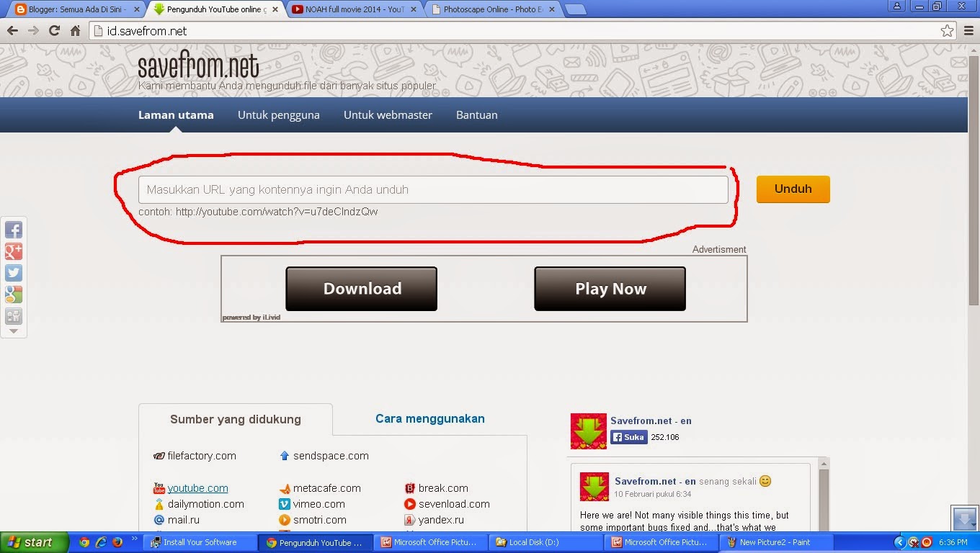980x553 pixels.
Task: Launch Firefox from quick launch
Action: 117,542
